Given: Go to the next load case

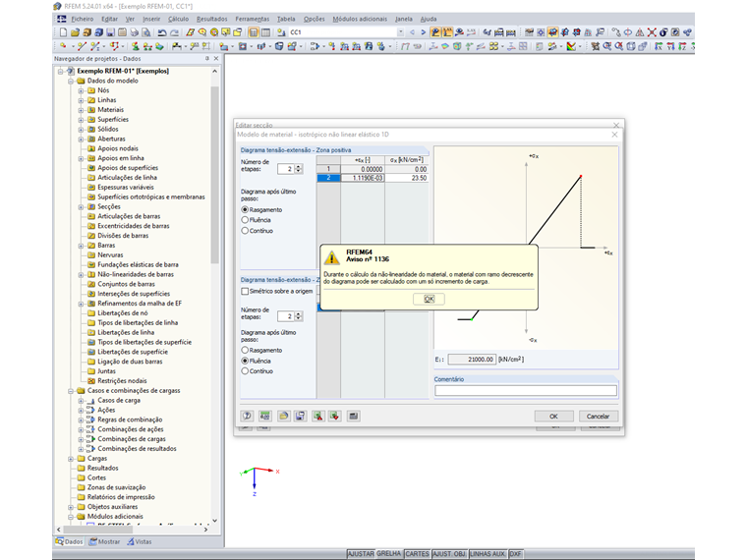Looking at the screenshot, I should (423, 32).
